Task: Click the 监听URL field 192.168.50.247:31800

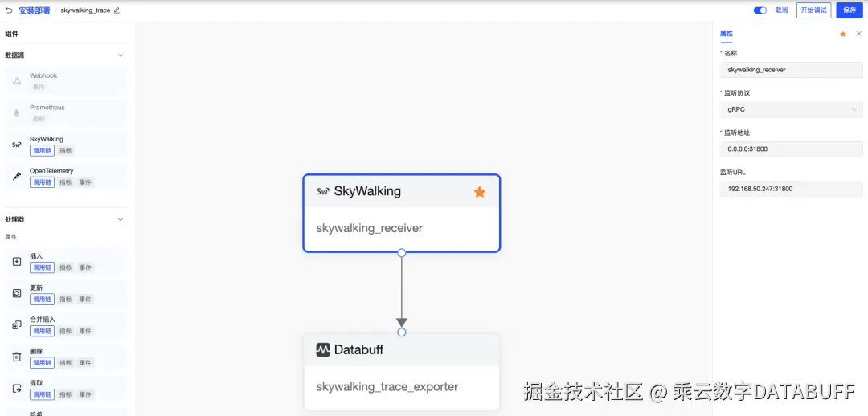Action: click(x=791, y=189)
